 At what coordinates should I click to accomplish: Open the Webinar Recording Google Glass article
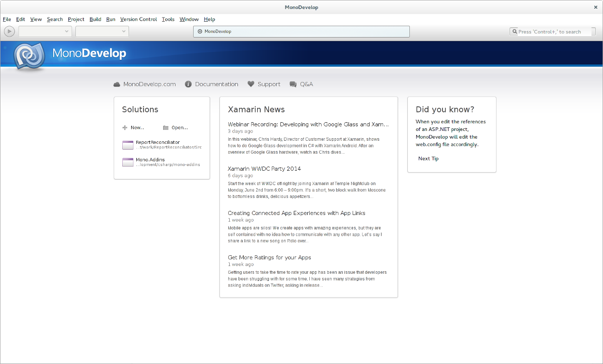pyautogui.click(x=308, y=124)
